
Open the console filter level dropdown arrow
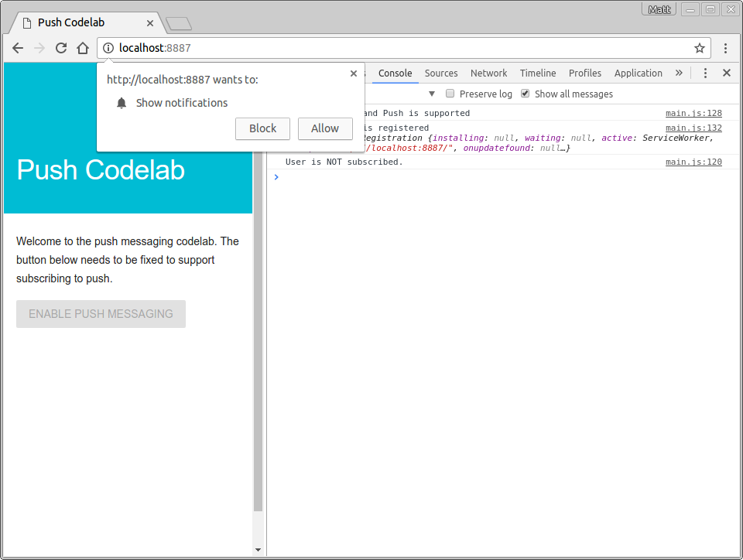432,93
